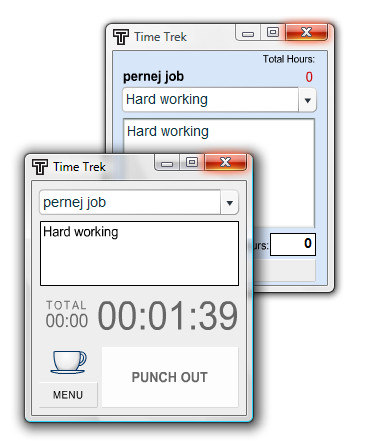The width and height of the screenshot is (365, 446).
Task: Open the MENU button
Action: tap(68, 395)
